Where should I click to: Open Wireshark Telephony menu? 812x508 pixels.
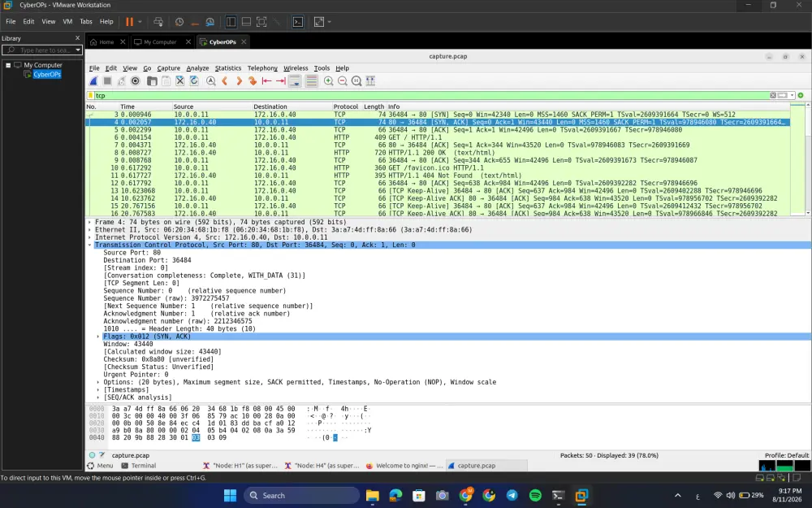click(x=262, y=68)
